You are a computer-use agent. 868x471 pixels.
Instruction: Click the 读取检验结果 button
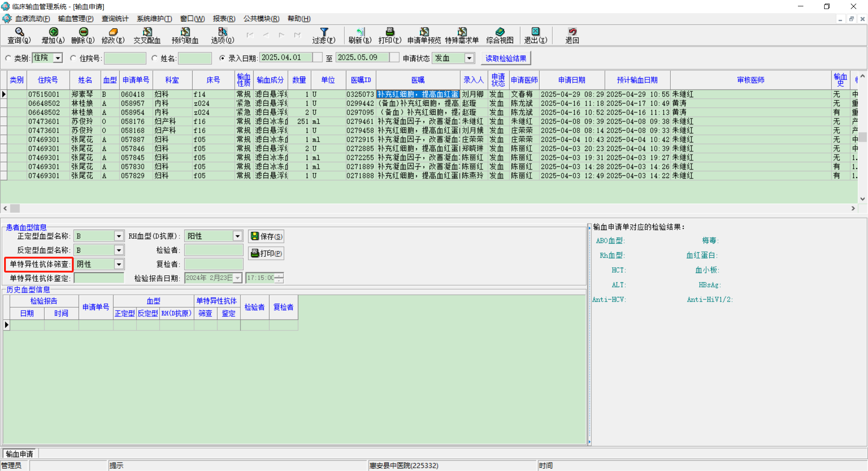505,58
